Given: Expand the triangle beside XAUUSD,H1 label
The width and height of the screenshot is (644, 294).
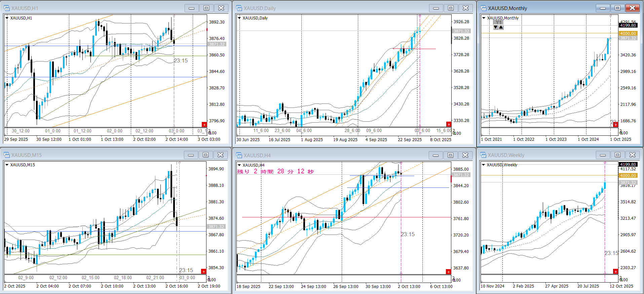Looking at the screenshot, I should tap(7, 18).
